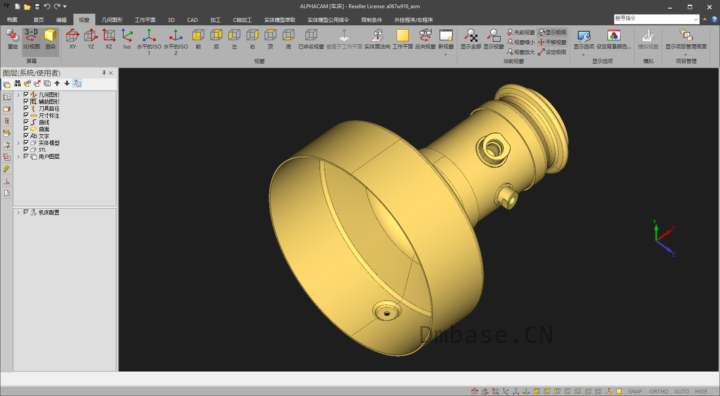Click the 实体面法向 solid face normal icon

pos(377,39)
